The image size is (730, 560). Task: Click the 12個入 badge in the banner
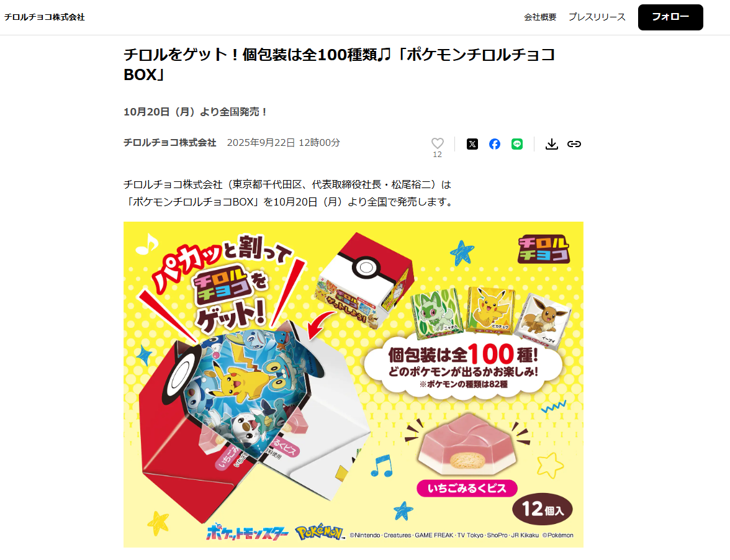[x=543, y=509]
